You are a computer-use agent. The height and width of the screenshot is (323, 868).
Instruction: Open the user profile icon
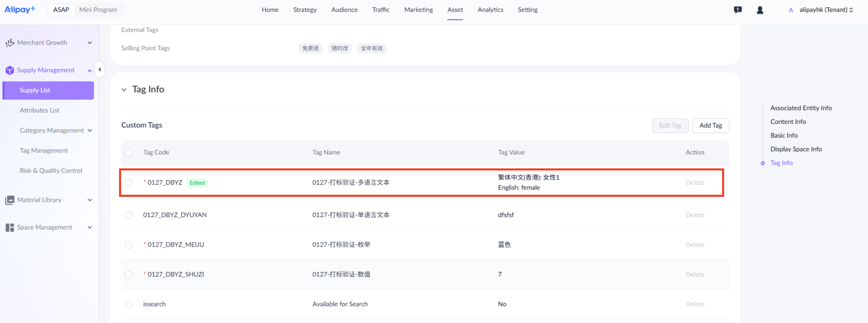pos(759,10)
